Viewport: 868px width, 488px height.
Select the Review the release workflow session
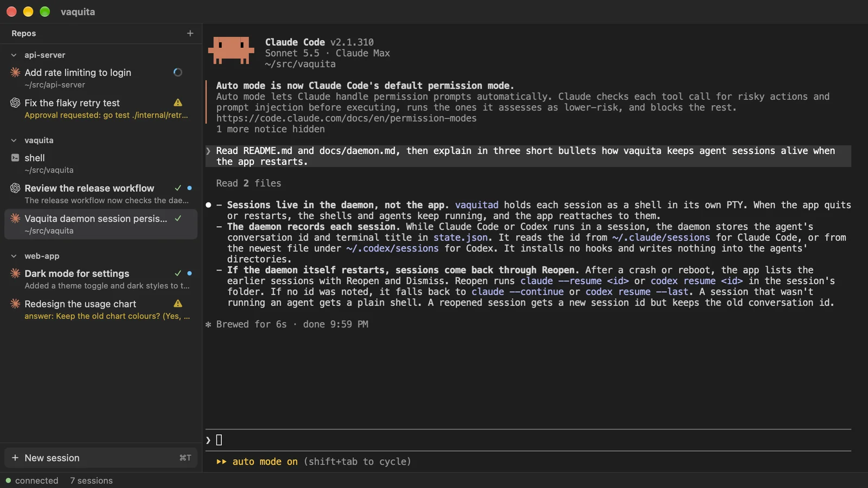pyautogui.click(x=101, y=194)
